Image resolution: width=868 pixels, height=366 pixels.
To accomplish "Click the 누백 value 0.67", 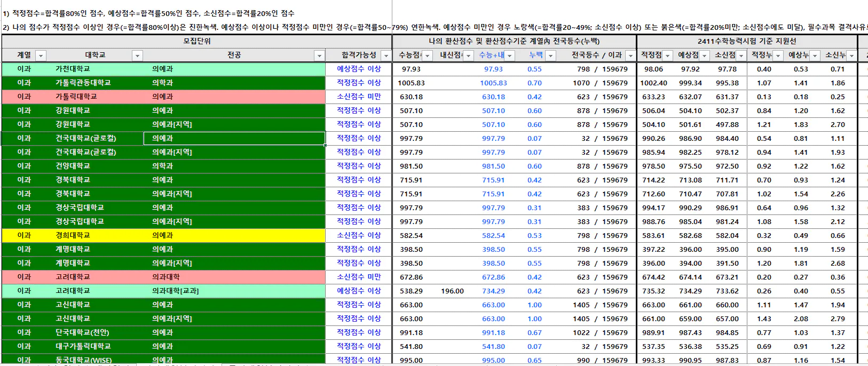I will coord(534,332).
